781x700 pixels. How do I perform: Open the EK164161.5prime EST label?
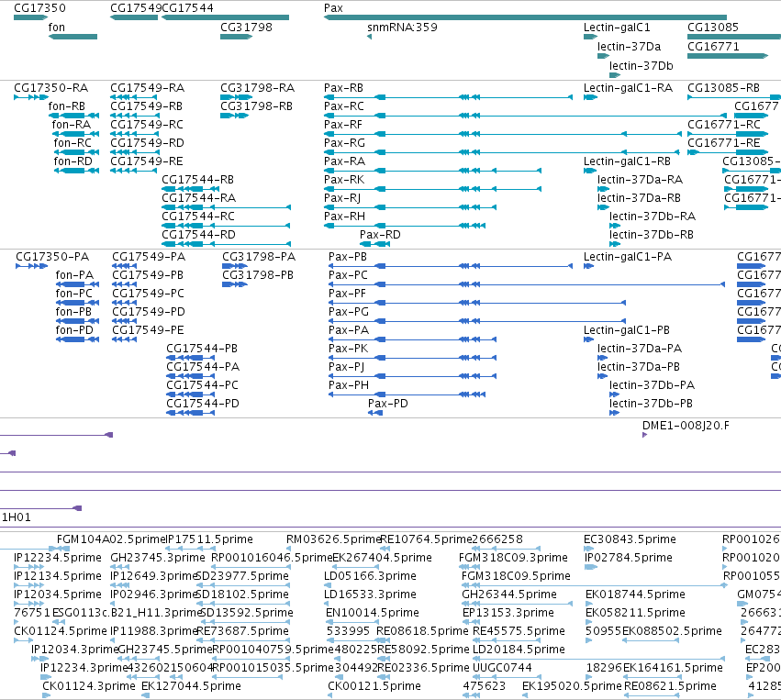(x=673, y=668)
